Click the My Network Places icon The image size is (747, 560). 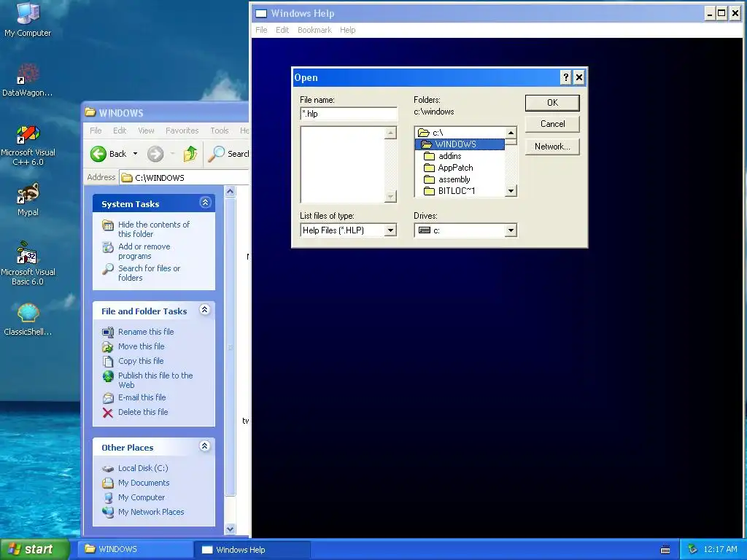(x=108, y=512)
